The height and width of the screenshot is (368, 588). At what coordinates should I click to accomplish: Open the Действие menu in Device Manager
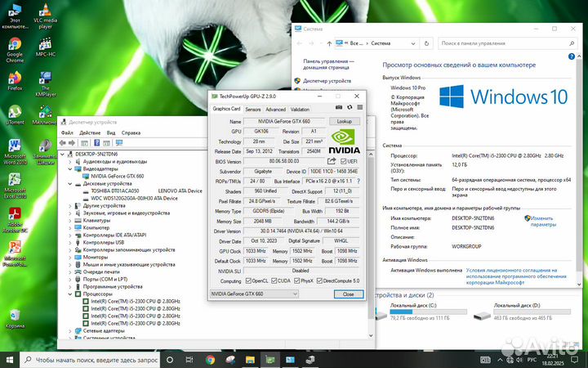(90, 132)
